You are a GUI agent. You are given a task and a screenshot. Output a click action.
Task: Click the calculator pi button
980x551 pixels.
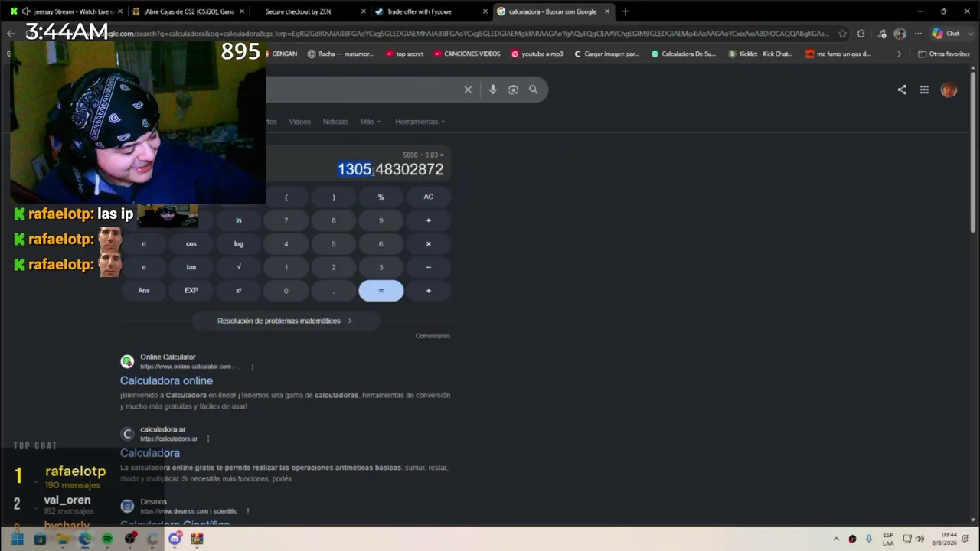click(143, 244)
